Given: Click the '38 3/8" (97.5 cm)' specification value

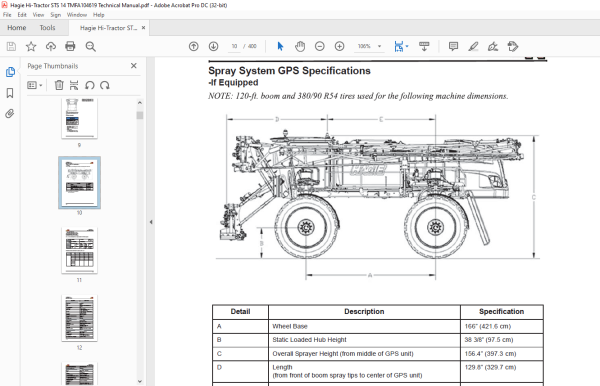Looking at the screenshot, I should click(489, 340).
